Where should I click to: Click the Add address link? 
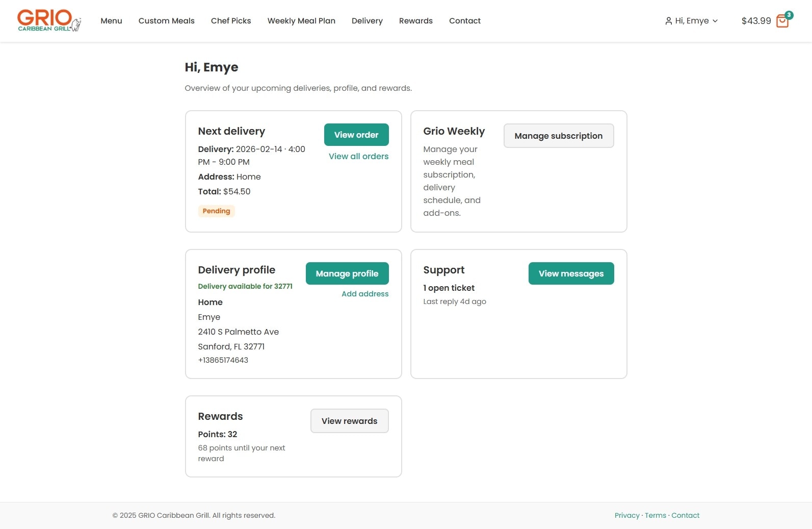click(x=365, y=294)
